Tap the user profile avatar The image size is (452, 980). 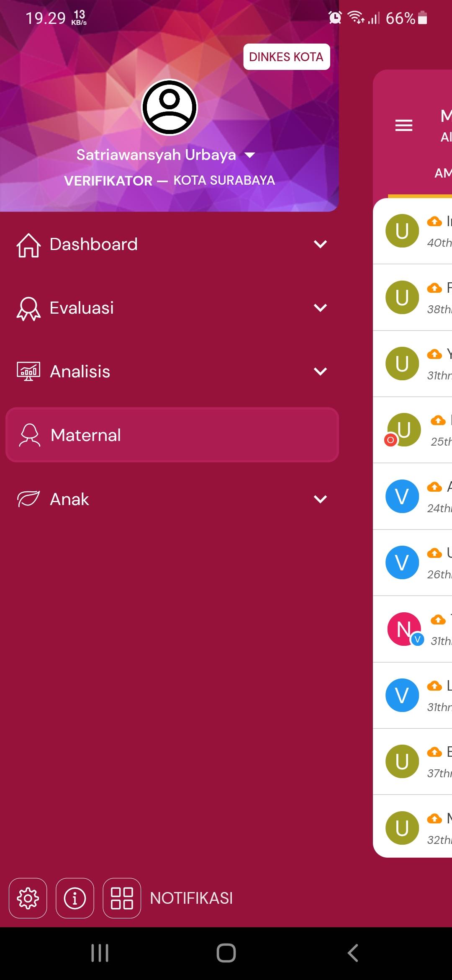tap(169, 107)
